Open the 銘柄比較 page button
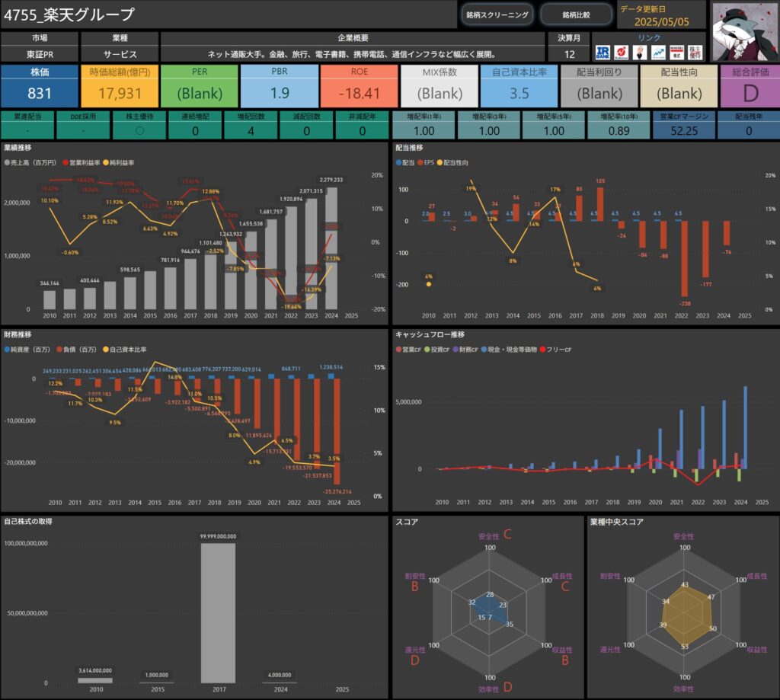Image resolution: width=780 pixels, height=700 pixels. coord(576,15)
